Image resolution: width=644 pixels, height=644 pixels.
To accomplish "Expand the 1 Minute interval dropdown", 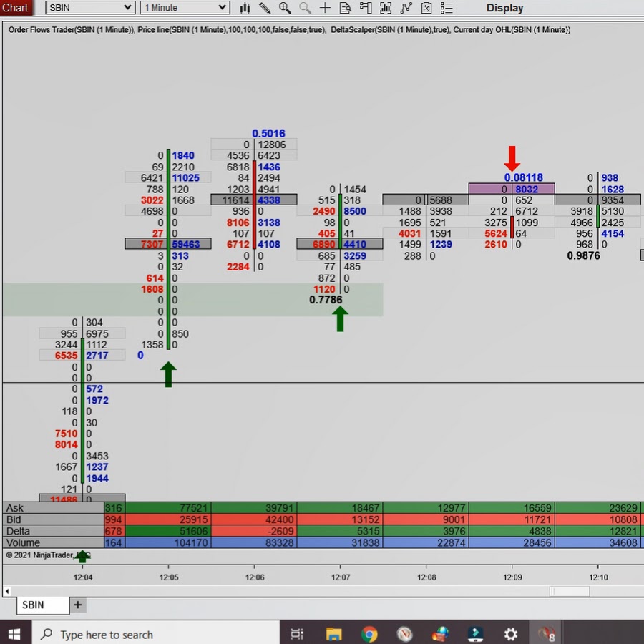I will coord(222,8).
